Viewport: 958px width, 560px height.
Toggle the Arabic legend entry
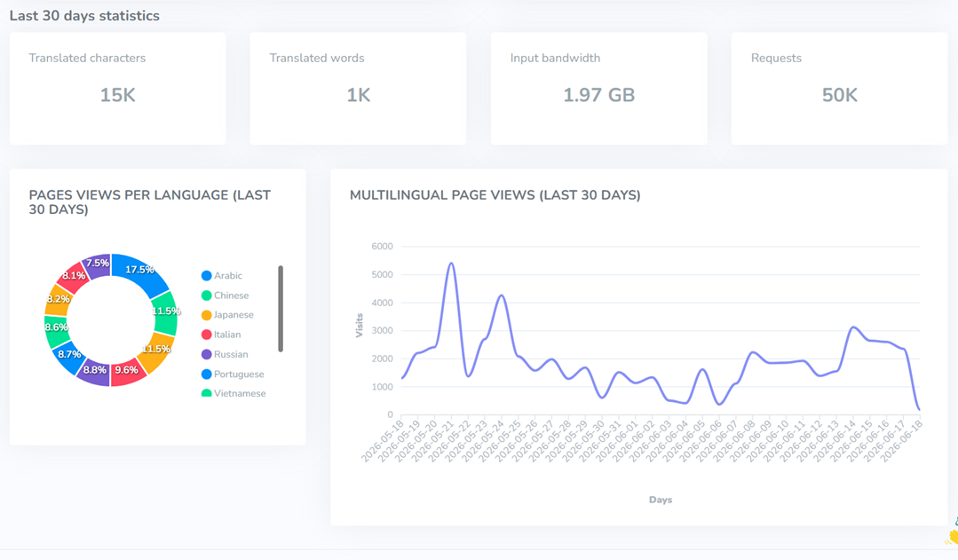[222, 275]
